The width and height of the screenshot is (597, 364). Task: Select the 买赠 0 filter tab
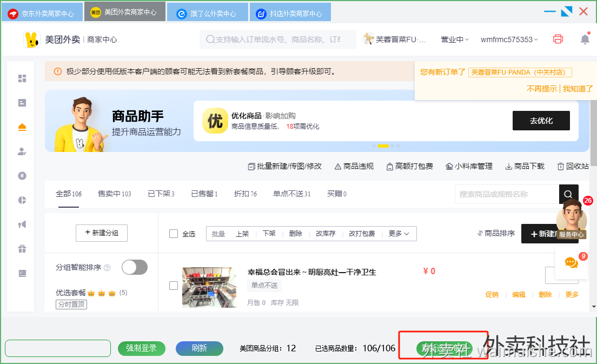pos(337,194)
